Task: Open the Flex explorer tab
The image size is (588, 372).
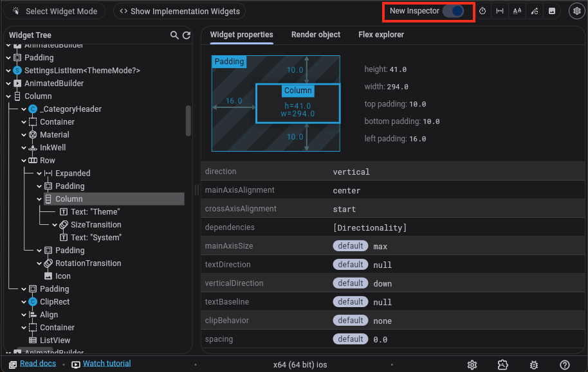Action: tap(381, 35)
